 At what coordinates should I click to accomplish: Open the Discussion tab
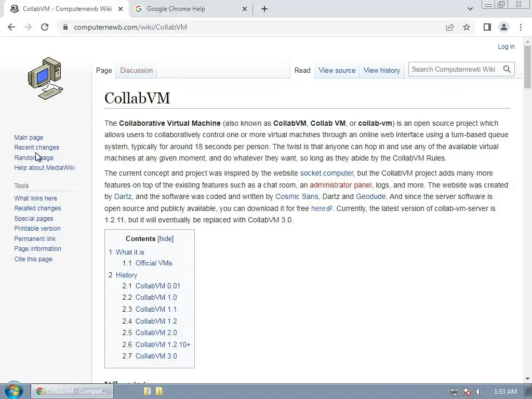click(x=137, y=70)
